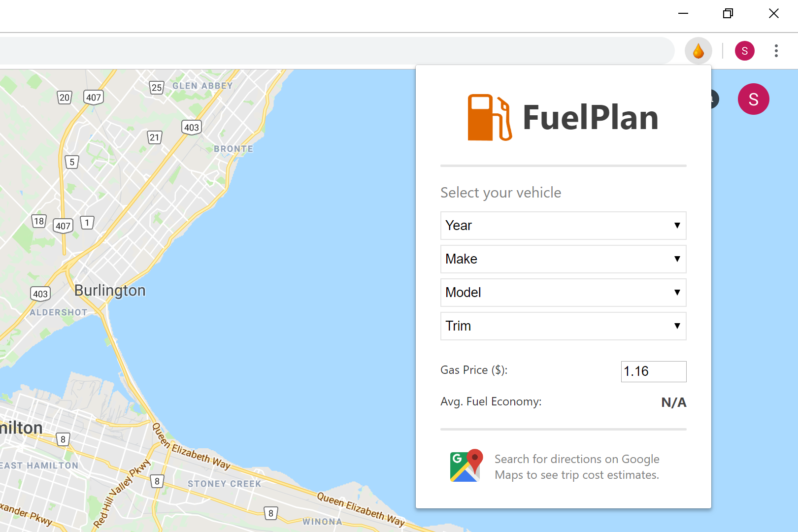Click the route 25 shield on map
The height and width of the screenshot is (532, 798).
[x=157, y=88]
